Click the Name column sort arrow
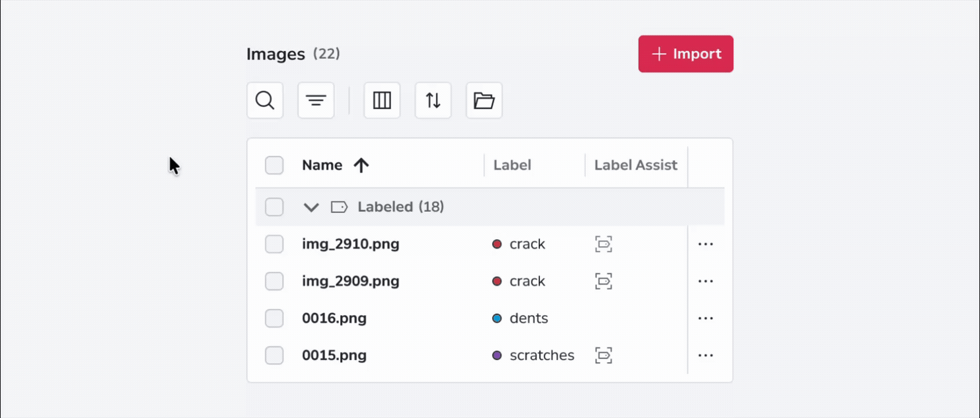This screenshot has height=418, width=980. (361, 165)
